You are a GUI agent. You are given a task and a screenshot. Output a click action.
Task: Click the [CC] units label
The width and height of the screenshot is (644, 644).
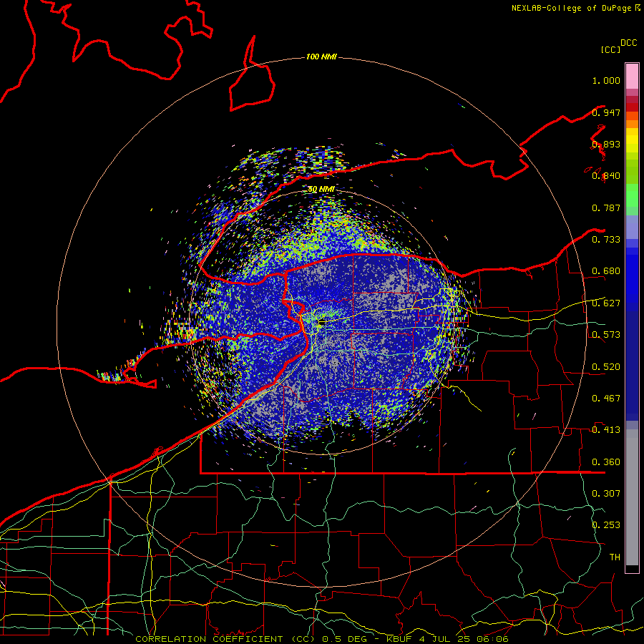(x=611, y=49)
